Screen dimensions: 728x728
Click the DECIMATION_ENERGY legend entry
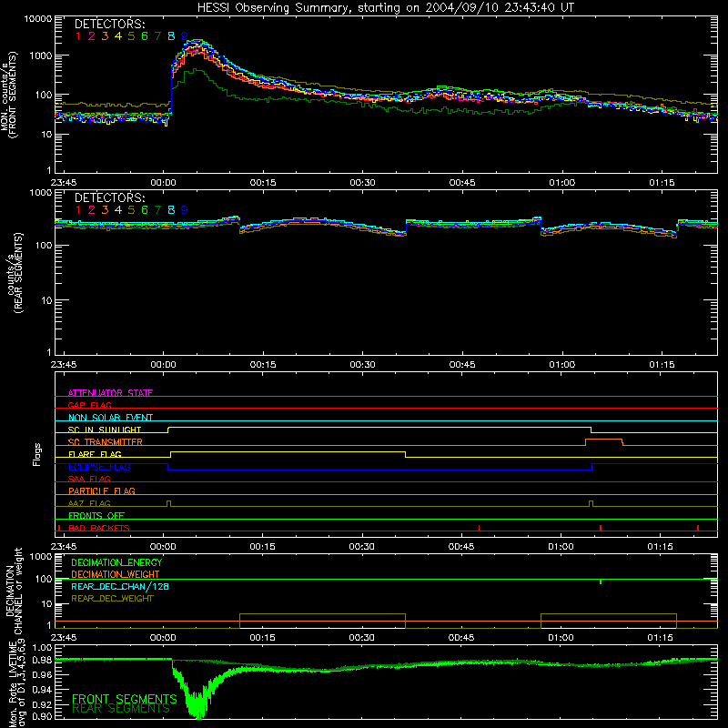click(116, 562)
